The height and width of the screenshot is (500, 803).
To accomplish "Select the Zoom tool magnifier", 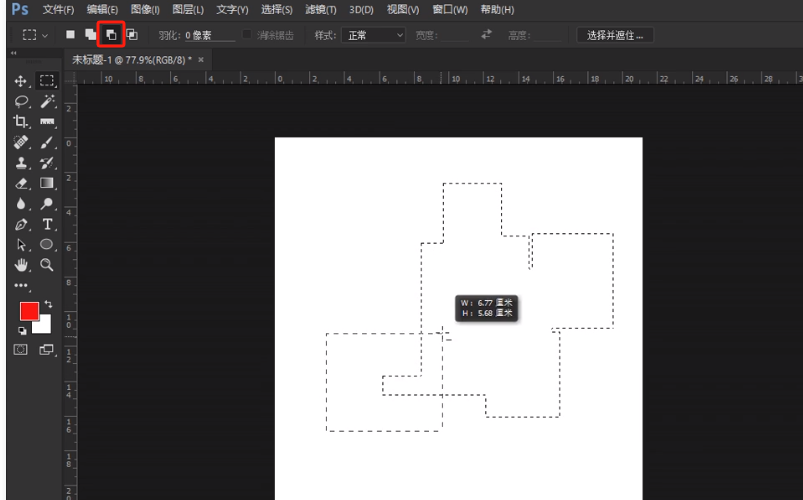I will (x=47, y=265).
